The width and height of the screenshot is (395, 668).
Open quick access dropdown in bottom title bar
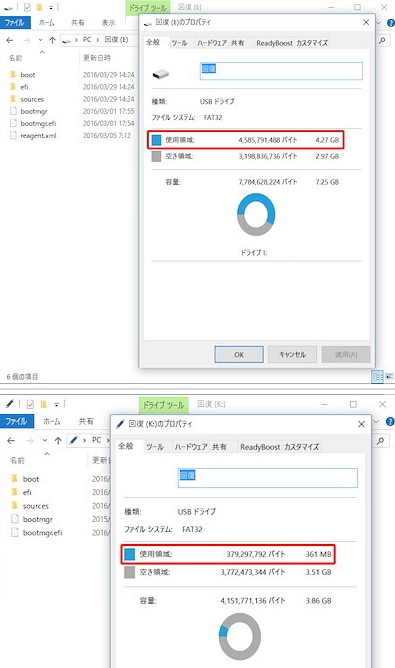tap(56, 404)
